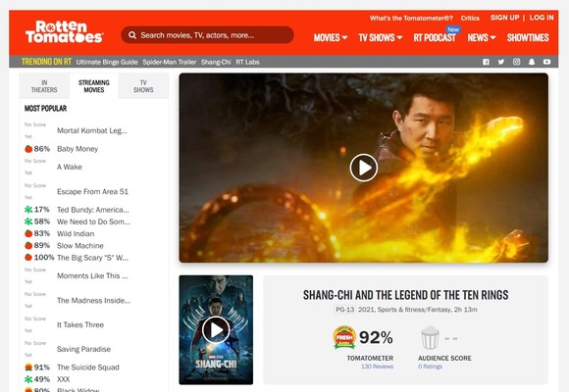This screenshot has height=392, width=569.
Task: Open A Wake movie entry
Action: tap(70, 167)
